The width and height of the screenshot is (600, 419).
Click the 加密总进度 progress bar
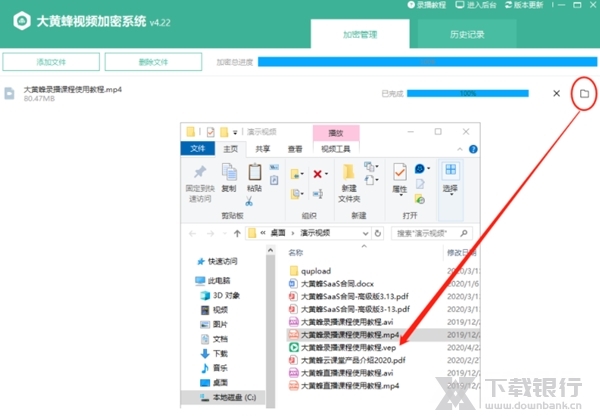[x=427, y=62]
